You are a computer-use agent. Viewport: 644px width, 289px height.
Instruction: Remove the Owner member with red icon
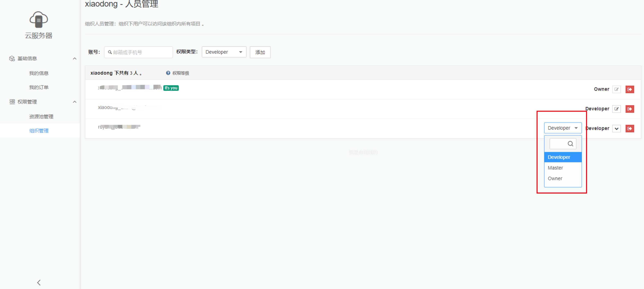[630, 89]
